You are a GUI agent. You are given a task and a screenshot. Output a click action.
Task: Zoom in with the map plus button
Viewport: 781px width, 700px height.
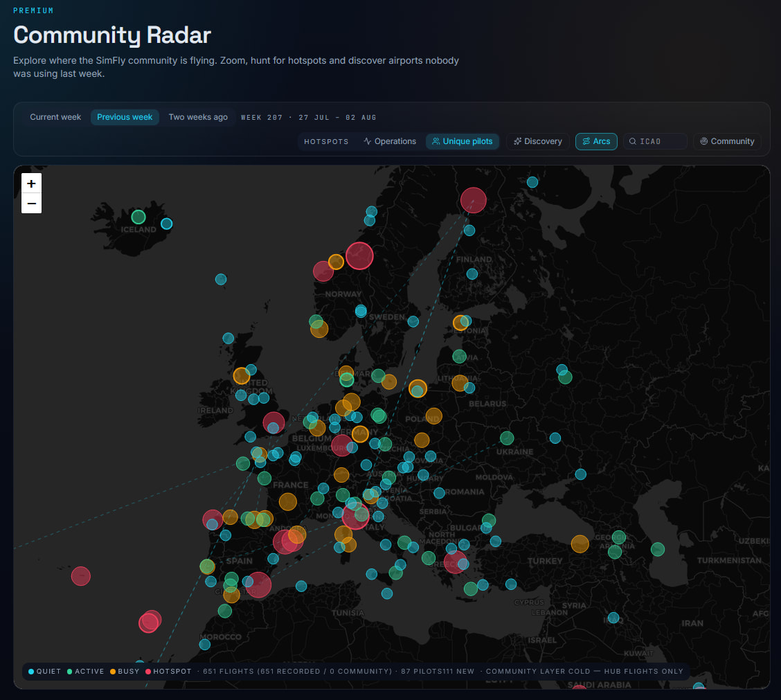[x=31, y=183]
